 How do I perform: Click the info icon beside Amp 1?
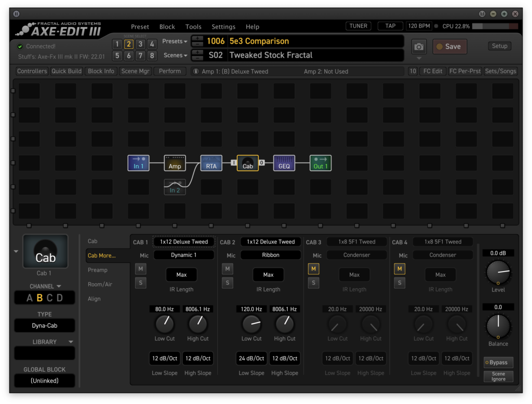[196, 71]
